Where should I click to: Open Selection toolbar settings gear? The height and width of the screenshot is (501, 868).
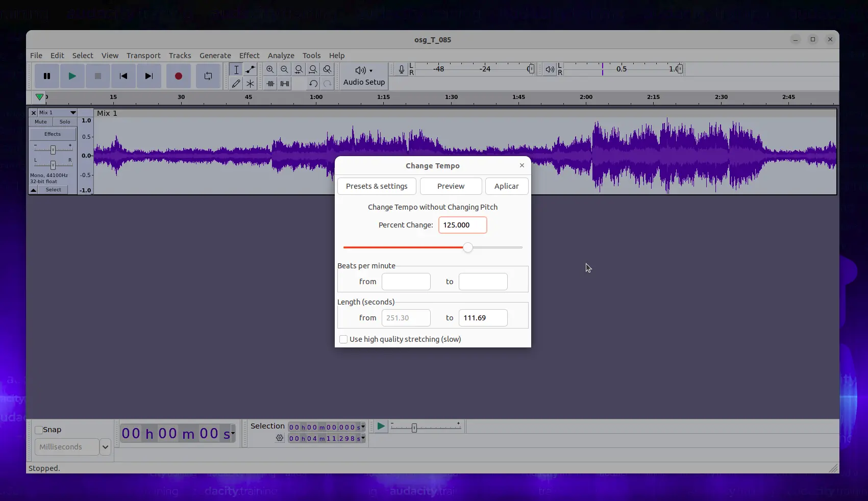point(280,438)
